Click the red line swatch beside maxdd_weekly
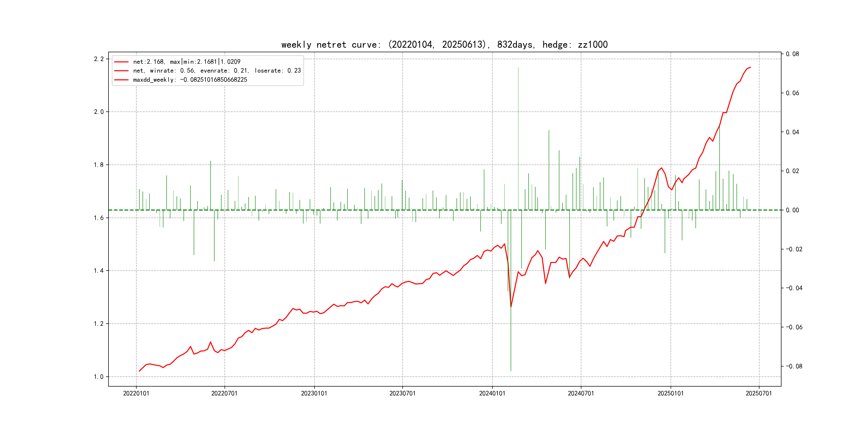The image size is (868, 434). tap(121, 80)
